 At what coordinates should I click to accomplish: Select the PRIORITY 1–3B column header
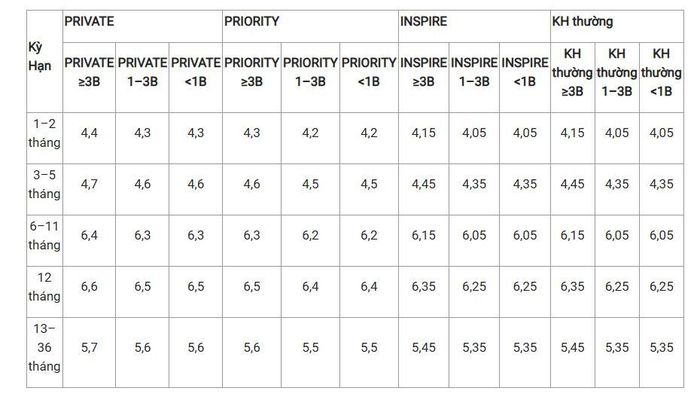point(310,77)
